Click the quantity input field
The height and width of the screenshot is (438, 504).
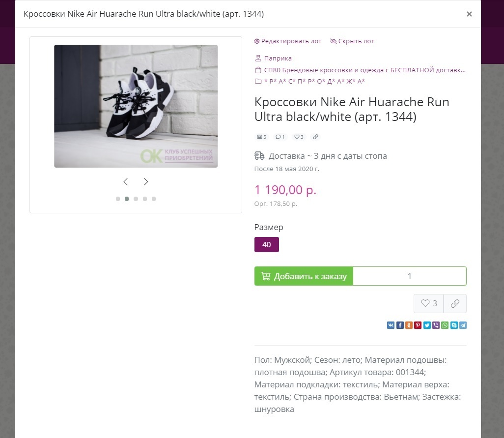coord(410,276)
